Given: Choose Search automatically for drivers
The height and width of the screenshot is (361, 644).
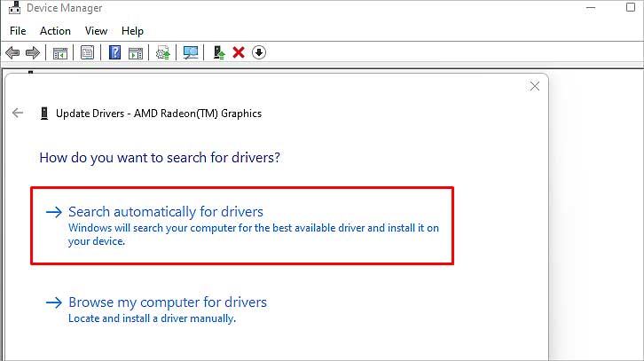Looking at the screenshot, I should click(242, 225).
